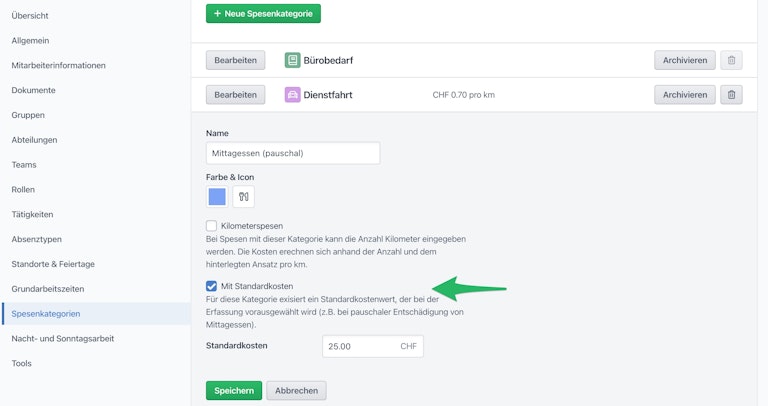This screenshot has width=768, height=406.
Task: Click the trash icon in the Bürobedarf row
Action: coord(731,60)
